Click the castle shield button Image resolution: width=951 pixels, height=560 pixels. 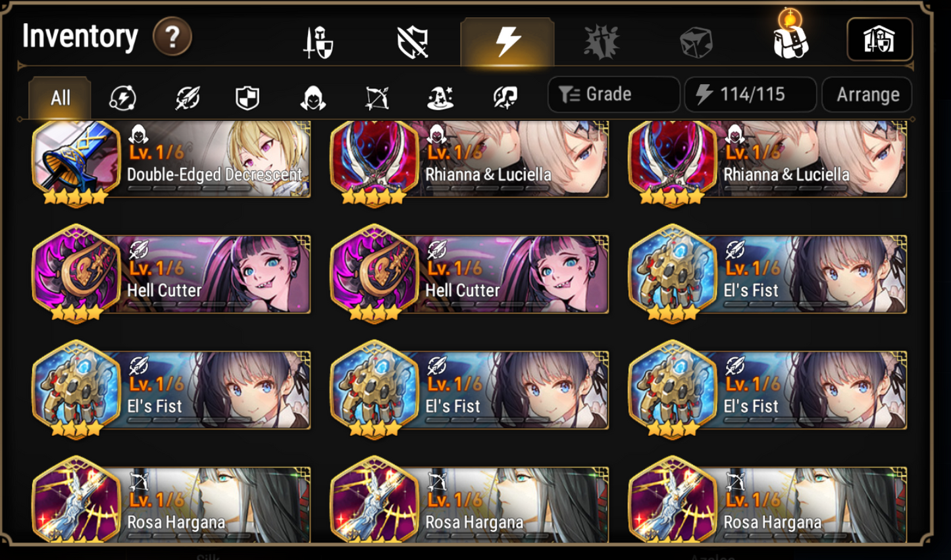pyautogui.click(x=879, y=40)
